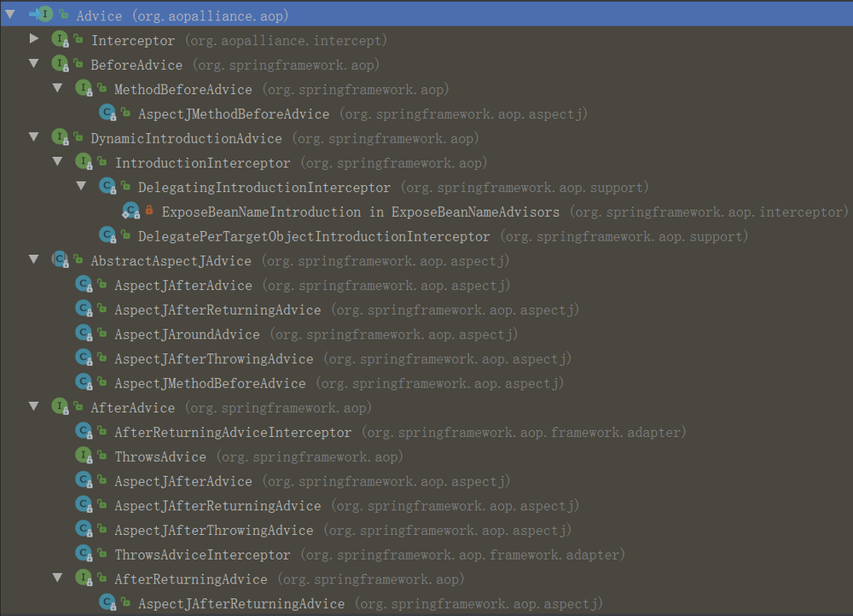Click the class icon of DelegatingIntroductionInterceptor
853x616 pixels.
coord(107,186)
